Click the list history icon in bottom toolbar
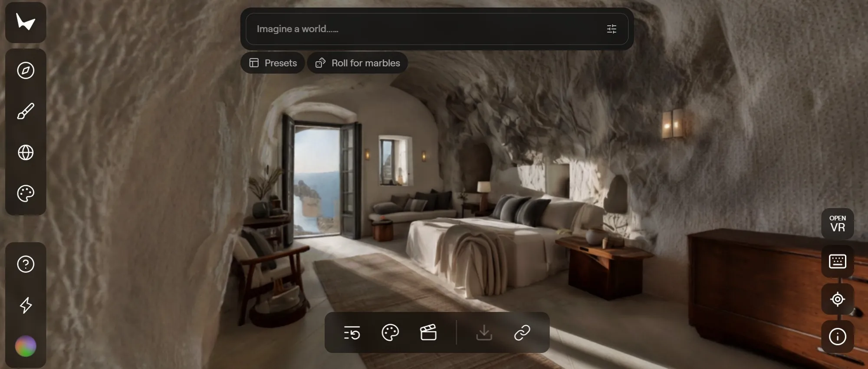 (352, 333)
